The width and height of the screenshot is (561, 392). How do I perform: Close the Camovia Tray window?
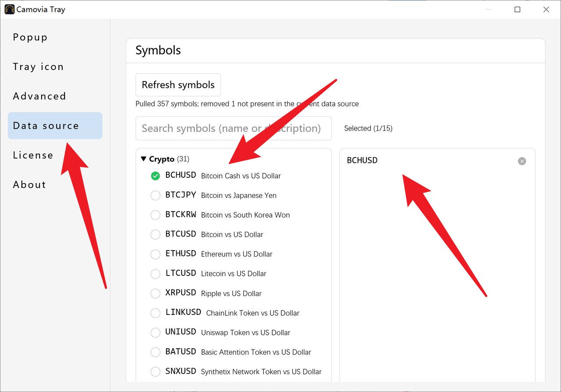tap(546, 9)
